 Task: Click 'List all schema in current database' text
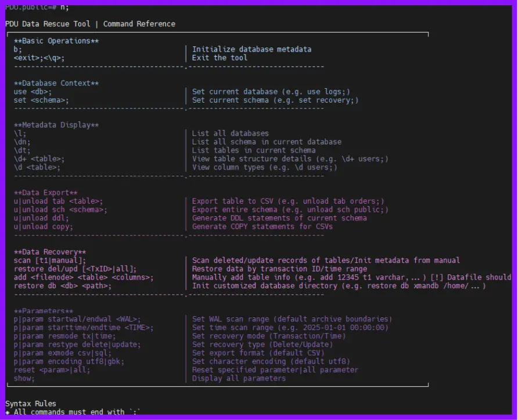click(x=267, y=142)
